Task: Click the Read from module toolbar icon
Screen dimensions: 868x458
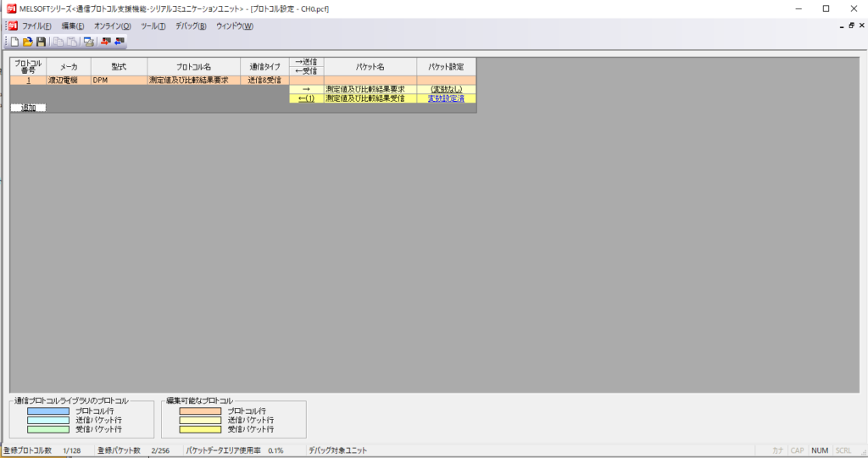Action: coord(120,41)
